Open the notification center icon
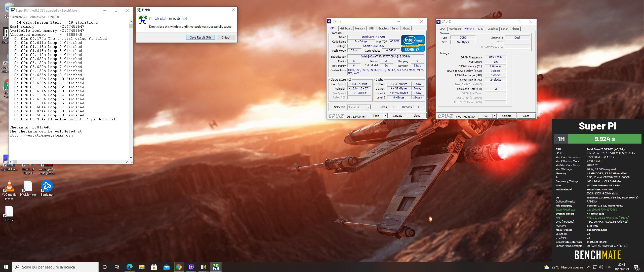The height and width of the screenshot is (272, 644). [636, 267]
